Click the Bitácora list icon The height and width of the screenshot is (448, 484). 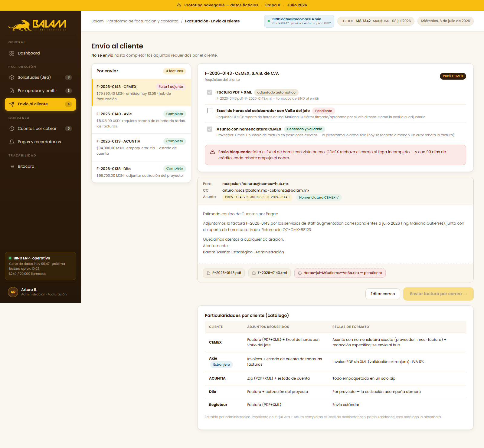click(12, 166)
